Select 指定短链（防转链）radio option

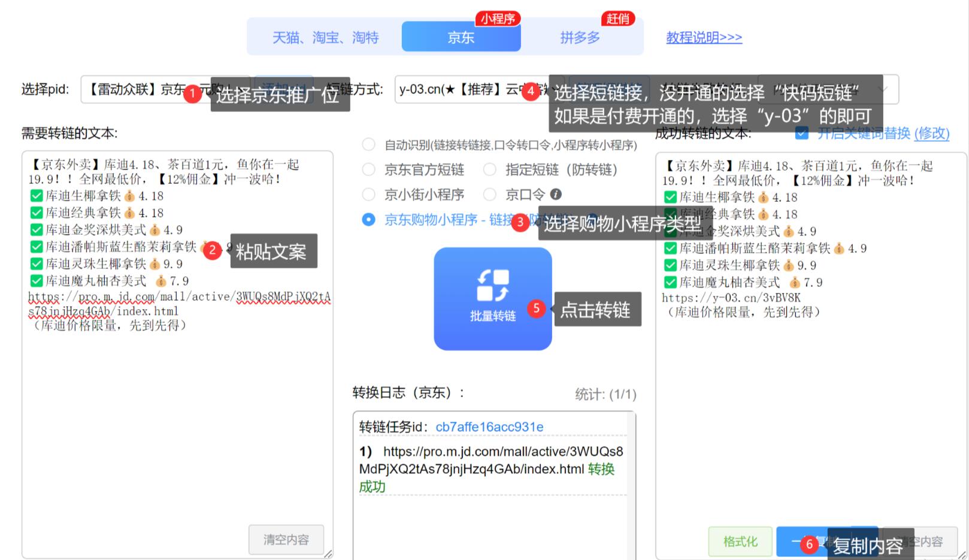[x=490, y=169]
